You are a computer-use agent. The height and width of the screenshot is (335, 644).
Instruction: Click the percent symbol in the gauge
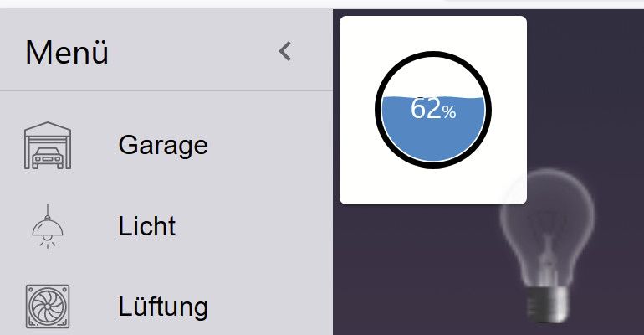(x=449, y=112)
